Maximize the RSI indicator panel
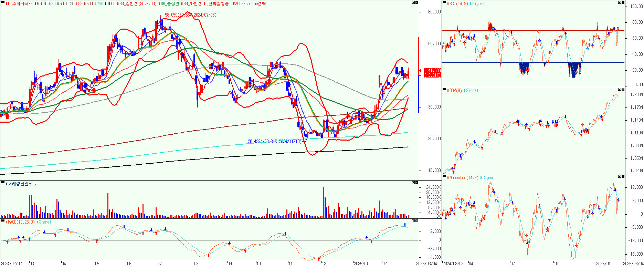The width and height of the screenshot is (644, 267). tap(619, 2)
